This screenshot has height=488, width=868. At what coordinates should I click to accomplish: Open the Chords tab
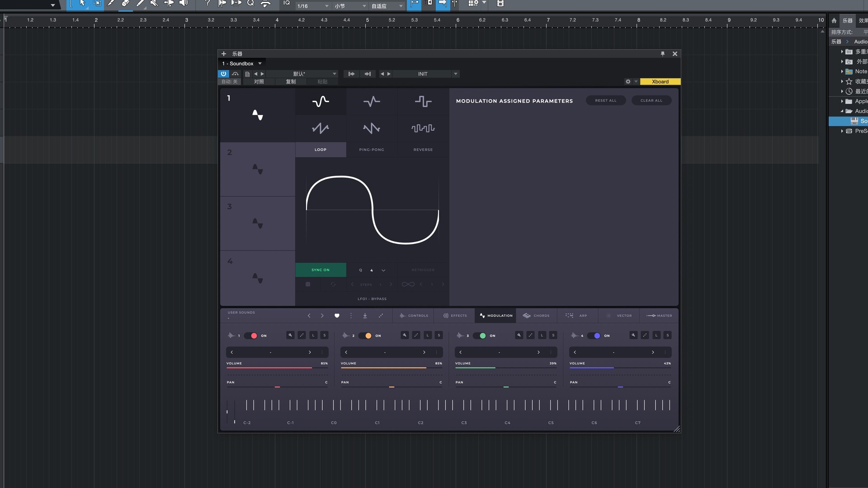click(537, 316)
